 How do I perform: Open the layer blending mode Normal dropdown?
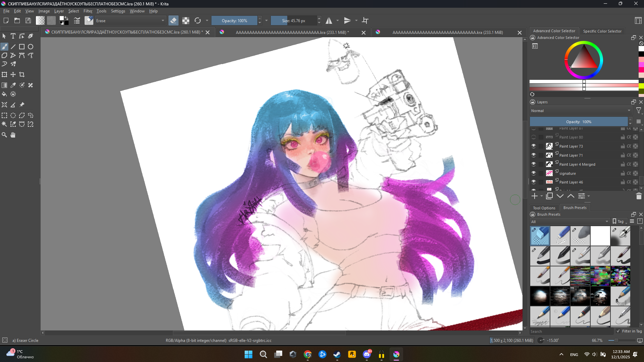tap(581, 111)
